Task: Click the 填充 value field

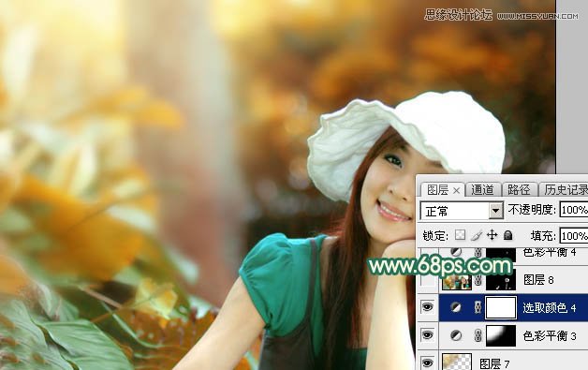Action: point(574,236)
